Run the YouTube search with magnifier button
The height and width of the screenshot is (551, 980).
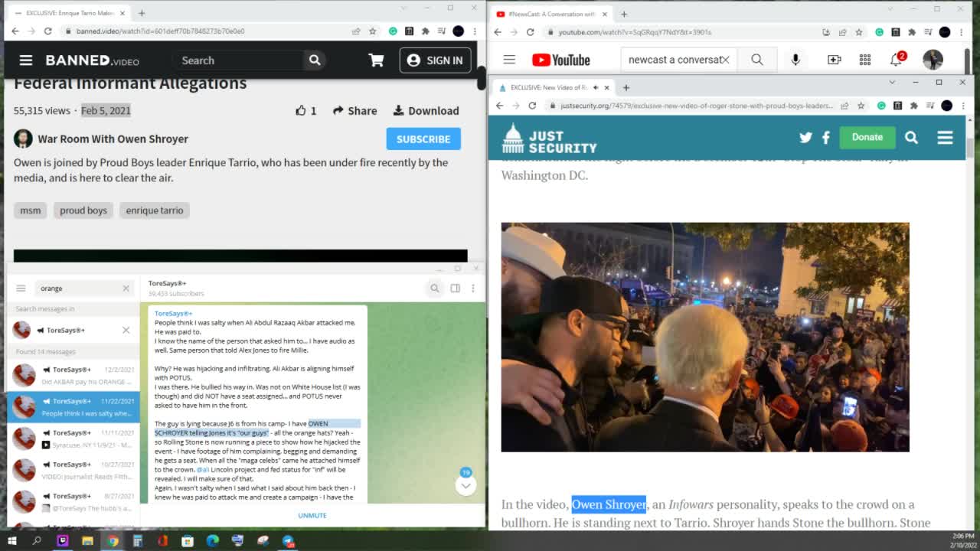tap(757, 60)
